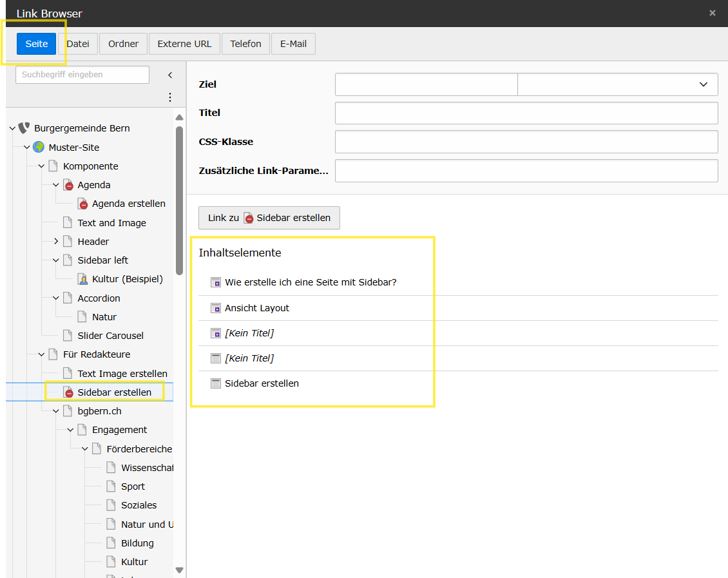Click the icon beside 'Wie erstelle ich eine Seite mit Sidebar?'
Screen dimensions: 728x578
click(216, 282)
